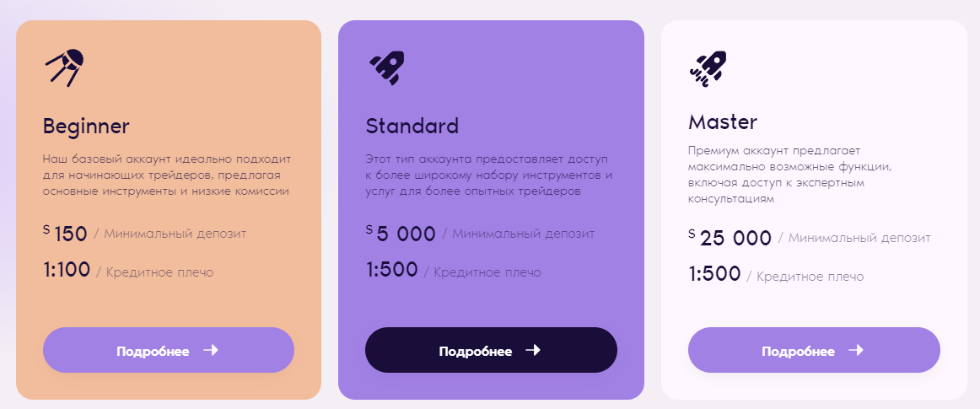Click the Master card premium description text
Viewport: 980px width, 409px height.
(784, 175)
